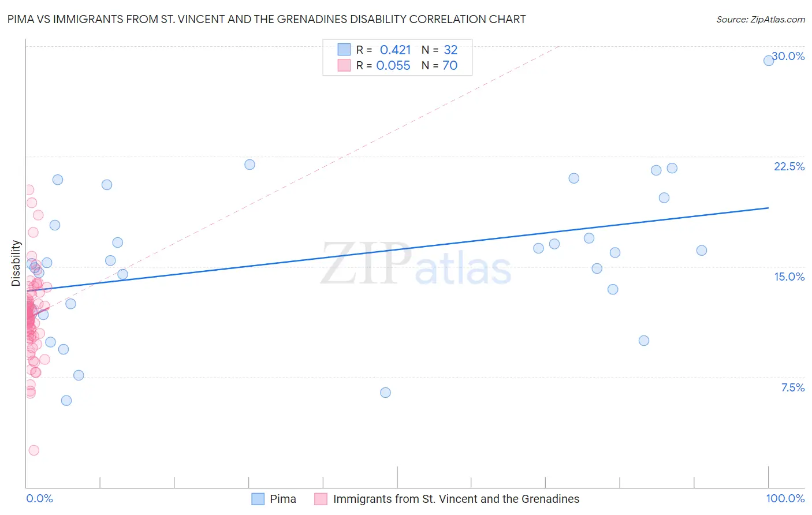Viewport: 812px width, 515px height.
Task: Open the ZipAtlas.com source link
Action: (x=761, y=20)
